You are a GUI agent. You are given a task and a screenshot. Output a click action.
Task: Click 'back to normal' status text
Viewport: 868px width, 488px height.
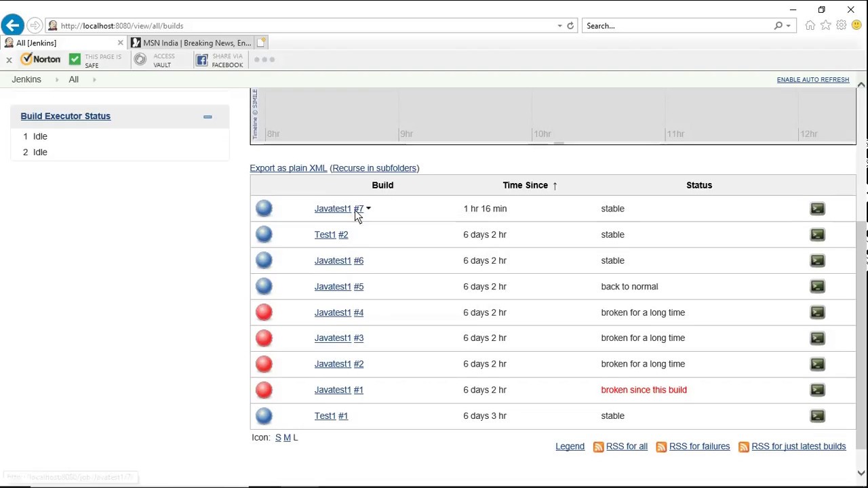click(629, 286)
